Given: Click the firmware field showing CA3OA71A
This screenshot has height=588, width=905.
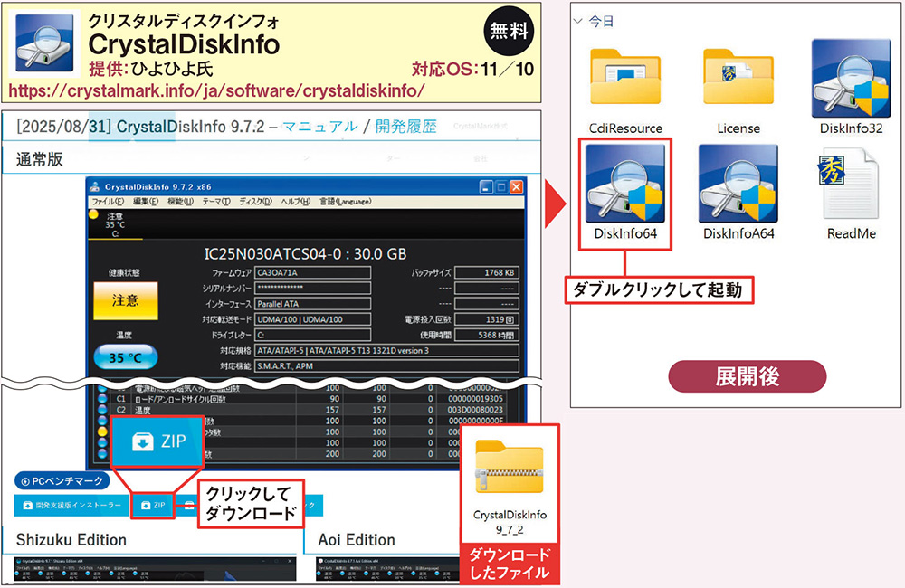Looking at the screenshot, I should pos(313,272).
